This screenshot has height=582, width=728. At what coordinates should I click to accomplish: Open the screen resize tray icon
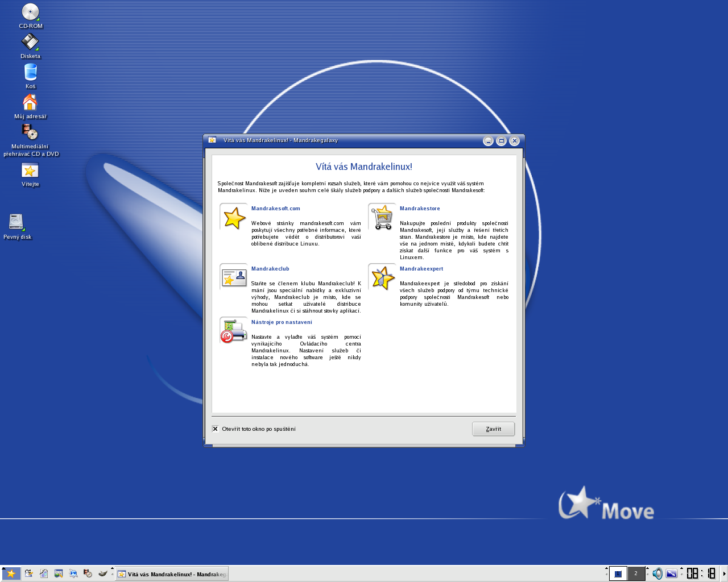(672, 573)
